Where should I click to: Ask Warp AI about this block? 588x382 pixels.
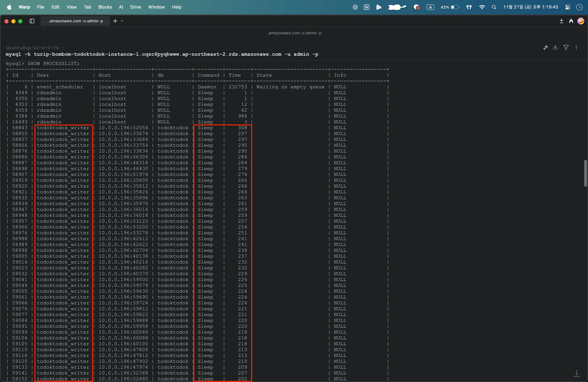(546, 47)
